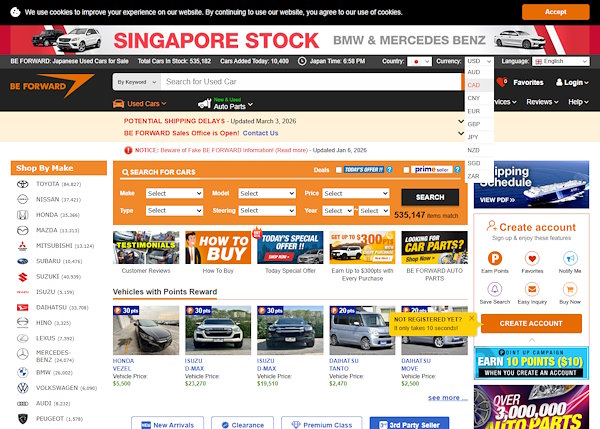Click the Audi logo icon
This screenshot has height=429, width=600.
23,403
